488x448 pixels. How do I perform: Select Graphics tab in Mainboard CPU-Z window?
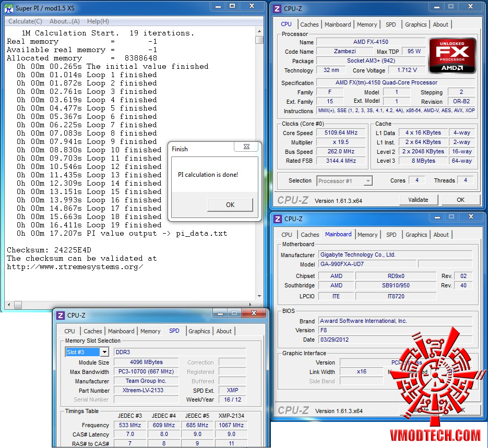point(416,235)
